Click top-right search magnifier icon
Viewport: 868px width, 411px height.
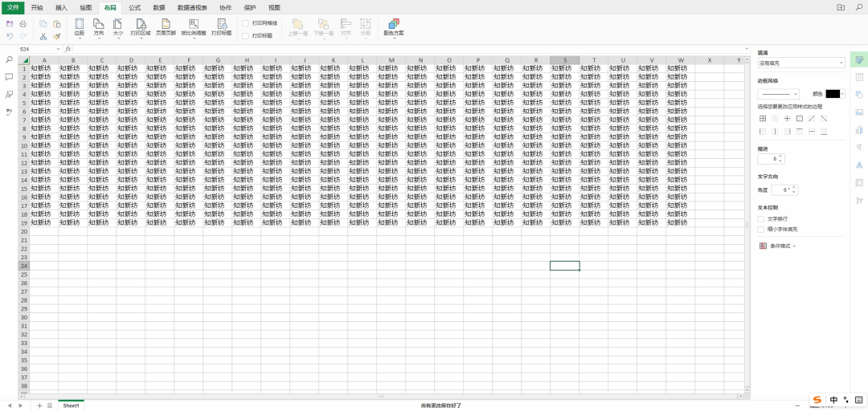tap(859, 7)
